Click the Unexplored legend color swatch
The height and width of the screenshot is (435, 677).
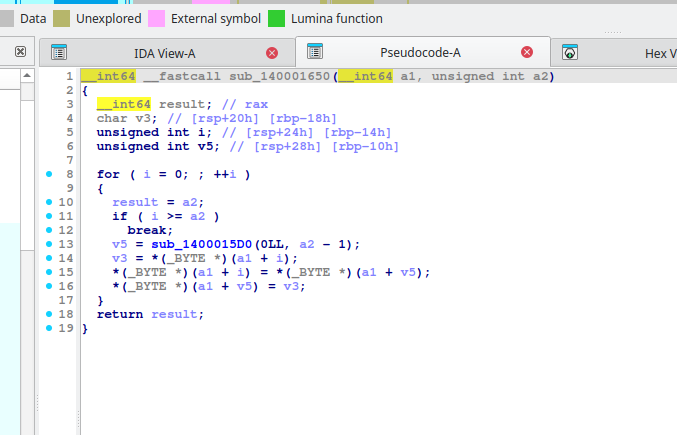(61, 19)
